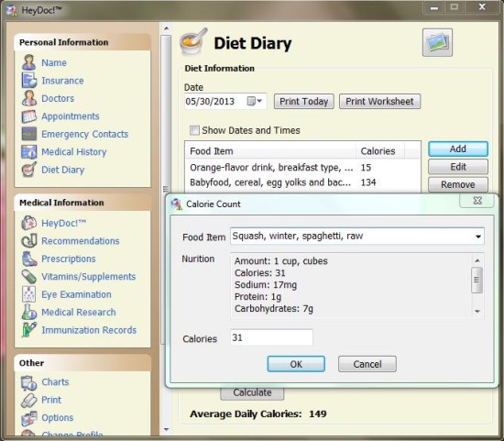Click the Nutrition box scroll down arrow

coord(477,312)
